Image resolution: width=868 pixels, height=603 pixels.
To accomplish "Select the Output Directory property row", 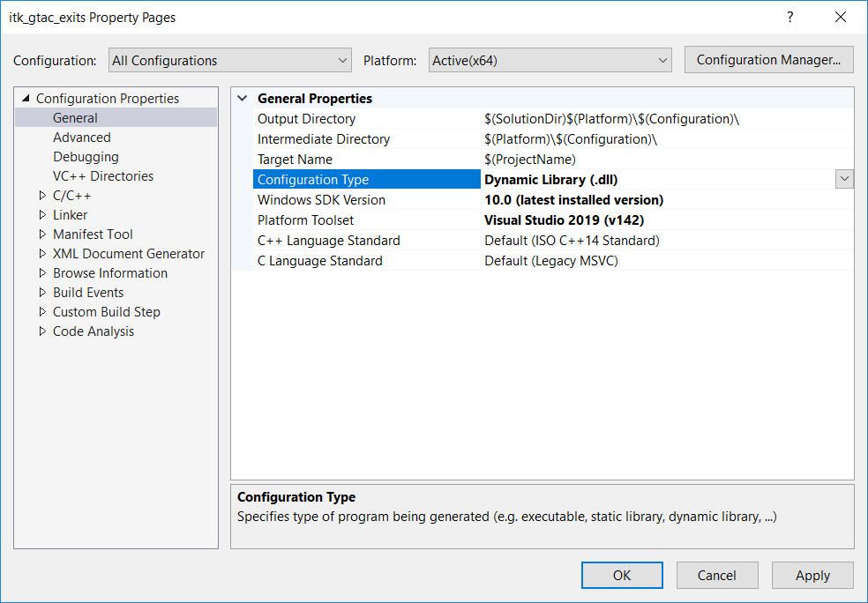I will (306, 119).
